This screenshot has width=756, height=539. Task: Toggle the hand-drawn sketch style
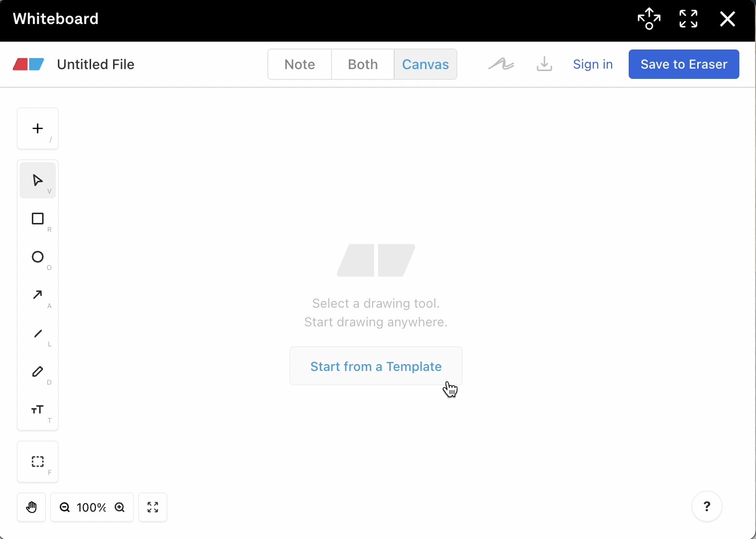pos(500,64)
